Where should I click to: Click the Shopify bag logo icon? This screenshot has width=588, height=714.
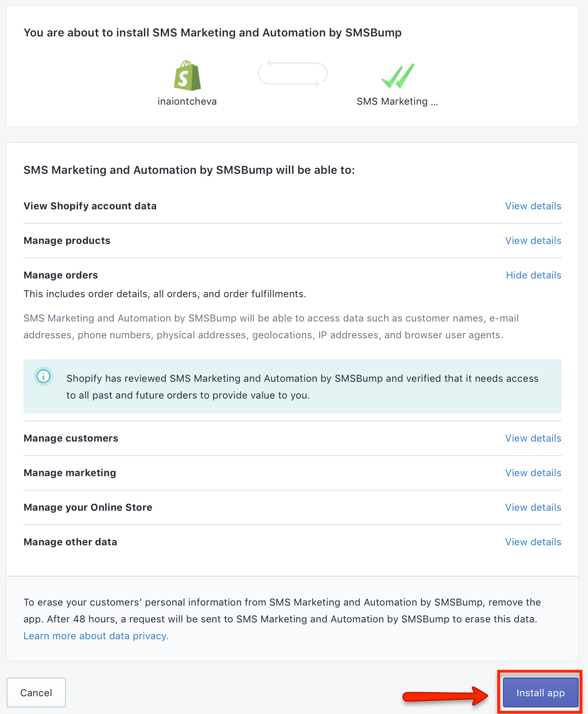click(x=187, y=76)
